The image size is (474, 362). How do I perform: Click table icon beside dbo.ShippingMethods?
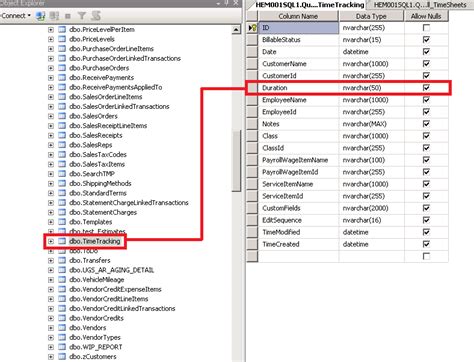(62, 183)
